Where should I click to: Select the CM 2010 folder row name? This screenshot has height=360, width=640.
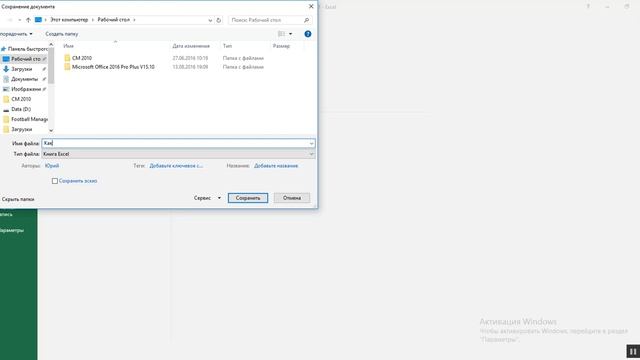click(82, 58)
